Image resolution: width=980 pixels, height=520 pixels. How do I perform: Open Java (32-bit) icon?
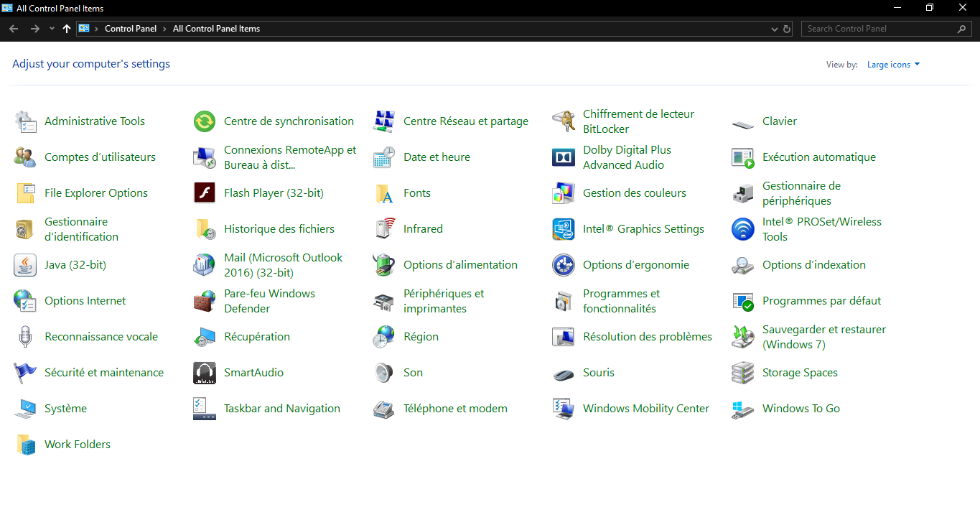coord(25,265)
